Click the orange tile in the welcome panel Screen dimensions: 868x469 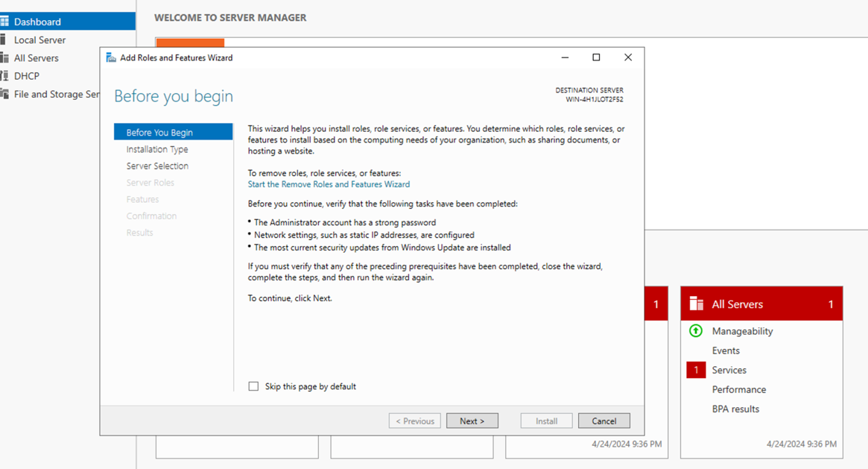coord(190,43)
